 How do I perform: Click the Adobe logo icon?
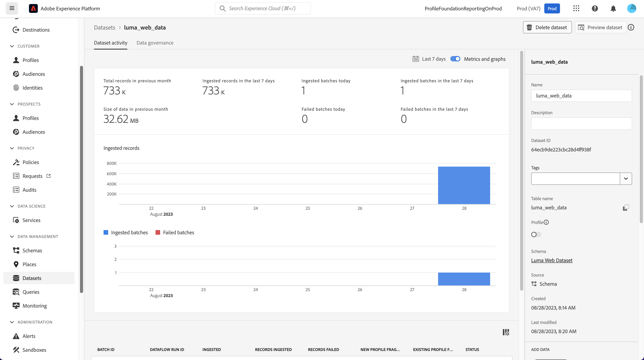tap(33, 8)
